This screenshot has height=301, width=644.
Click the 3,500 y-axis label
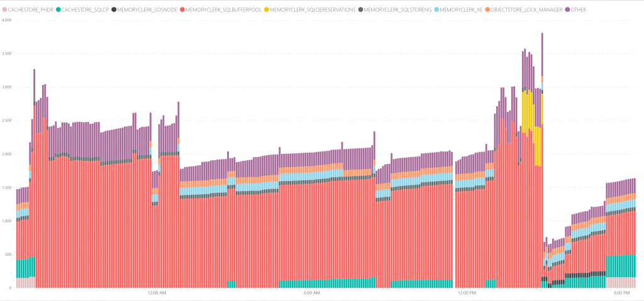[6, 54]
